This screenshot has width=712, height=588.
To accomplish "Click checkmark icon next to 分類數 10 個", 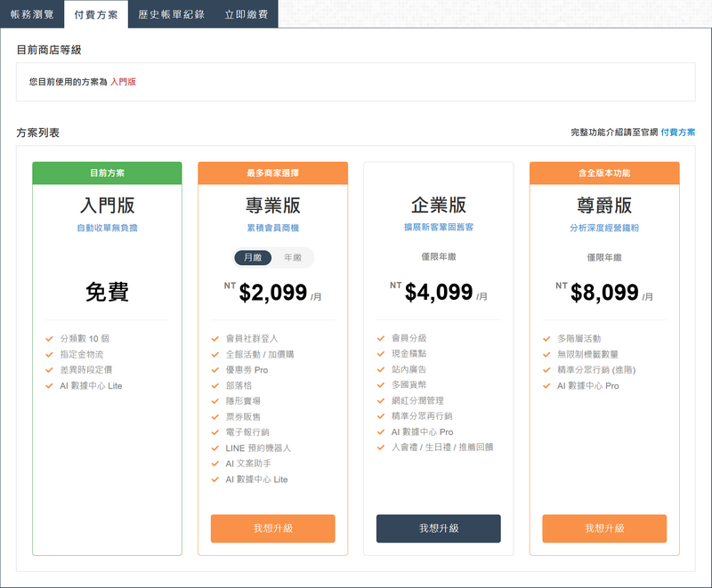I will [50, 339].
